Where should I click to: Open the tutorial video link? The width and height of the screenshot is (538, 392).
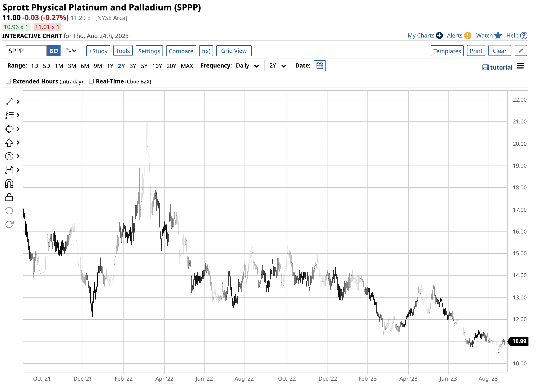[x=498, y=67]
